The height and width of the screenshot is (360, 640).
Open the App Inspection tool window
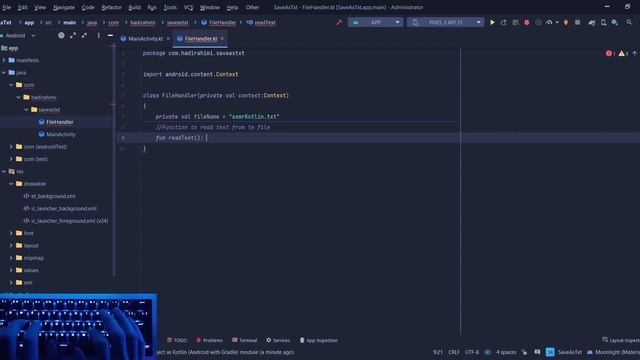pyautogui.click(x=318, y=340)
